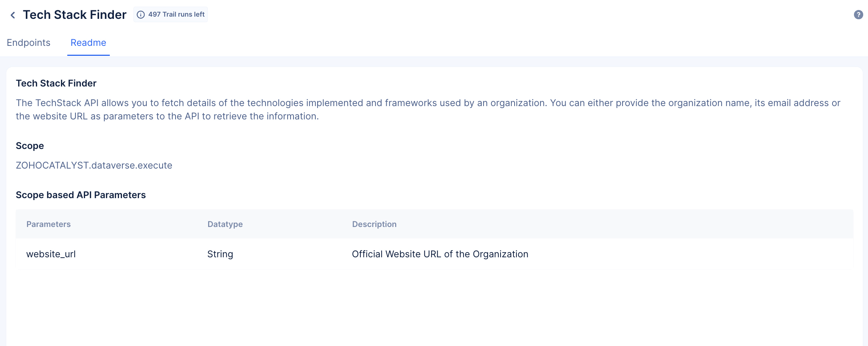Click the 'Description' column header
This screenshot has width=868, height=346.
click(374, 224)
